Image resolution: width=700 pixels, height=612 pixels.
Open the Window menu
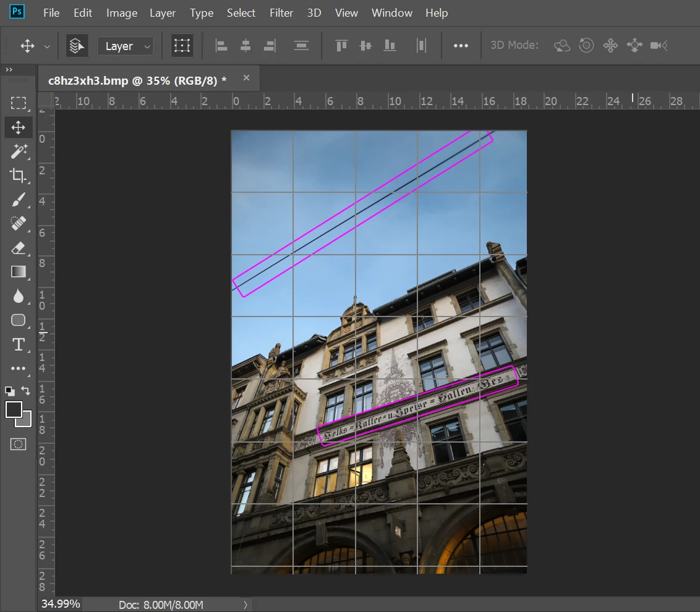[x=392, y=13]
